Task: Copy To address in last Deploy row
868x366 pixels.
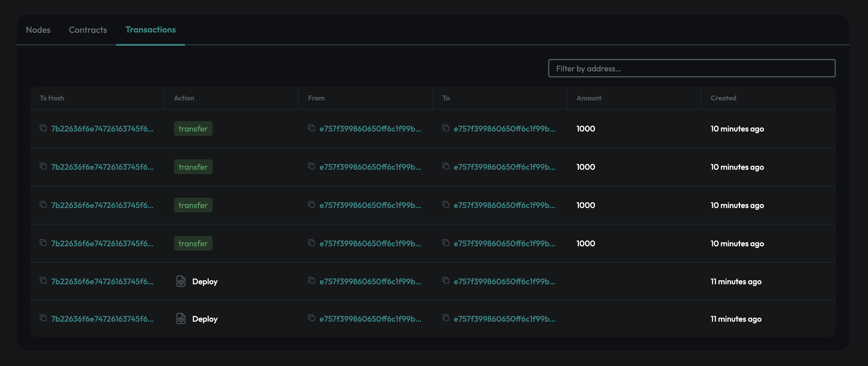Action: [x=446, y=318]
